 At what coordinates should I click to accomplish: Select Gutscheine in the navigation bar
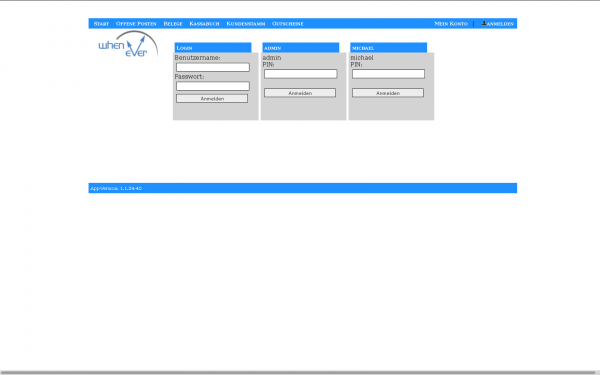[x=288, y=24]
